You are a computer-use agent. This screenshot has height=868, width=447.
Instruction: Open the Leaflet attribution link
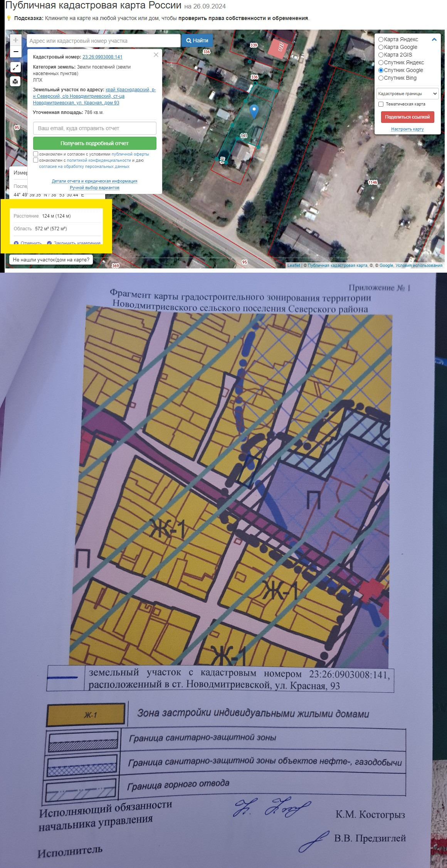pos(294,265)
